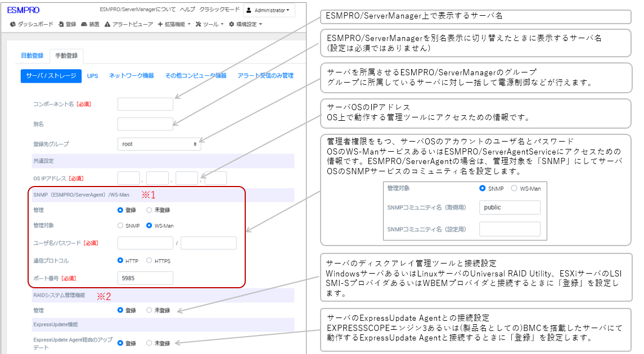Screen dimensions: 644x354
Task: Select the ネットワーク機器 category
Action: [132, 76]
